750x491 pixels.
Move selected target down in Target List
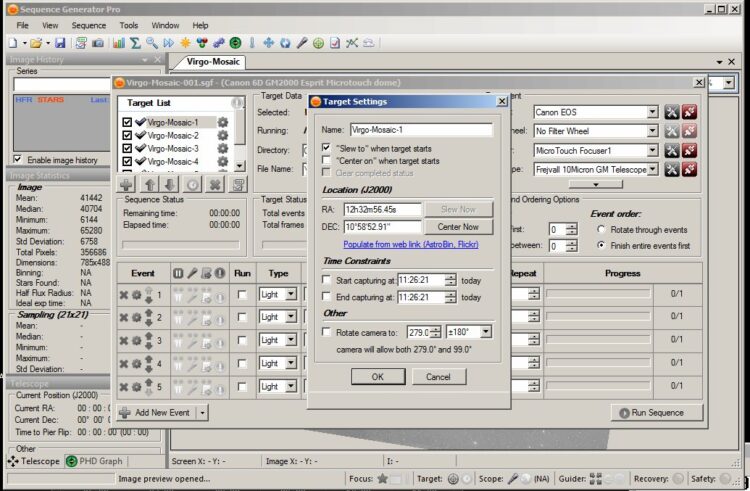(x=170, y=184)
